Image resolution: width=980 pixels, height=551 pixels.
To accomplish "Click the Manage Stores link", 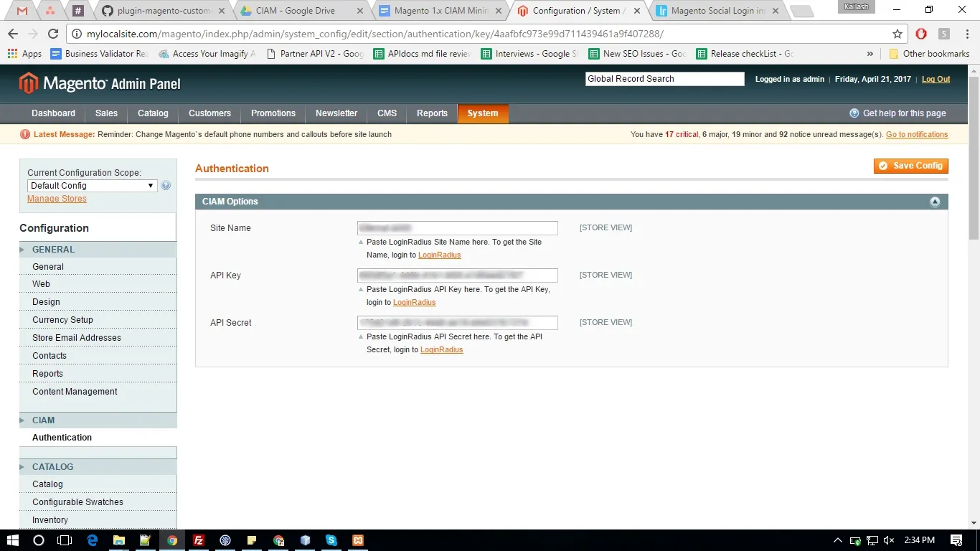I will (x=57, y=199).
